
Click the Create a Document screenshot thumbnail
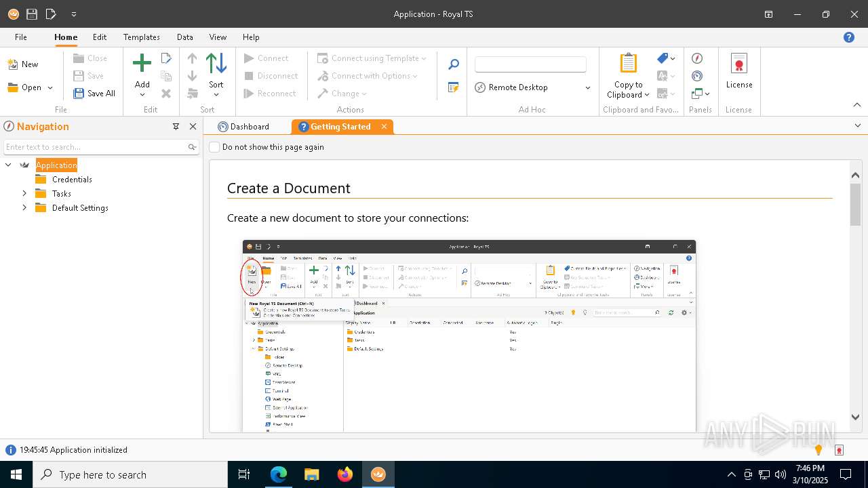tap(469, 335)
